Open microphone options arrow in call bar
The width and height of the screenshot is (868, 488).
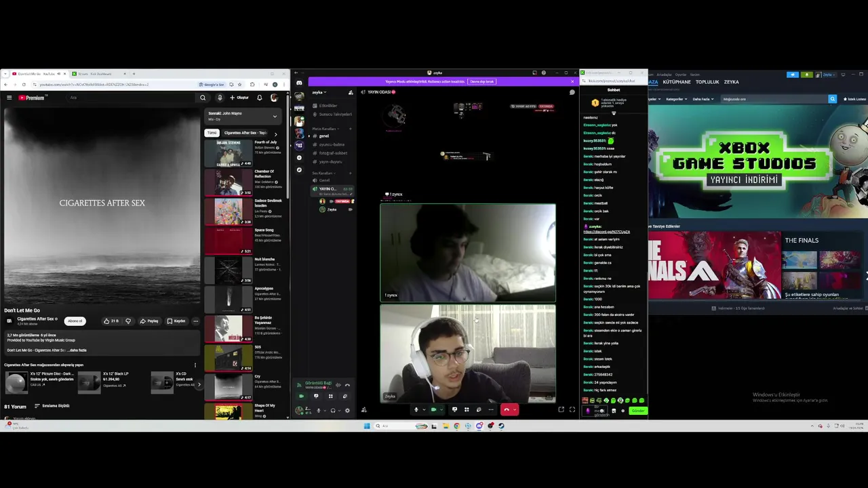click(423, 409)
